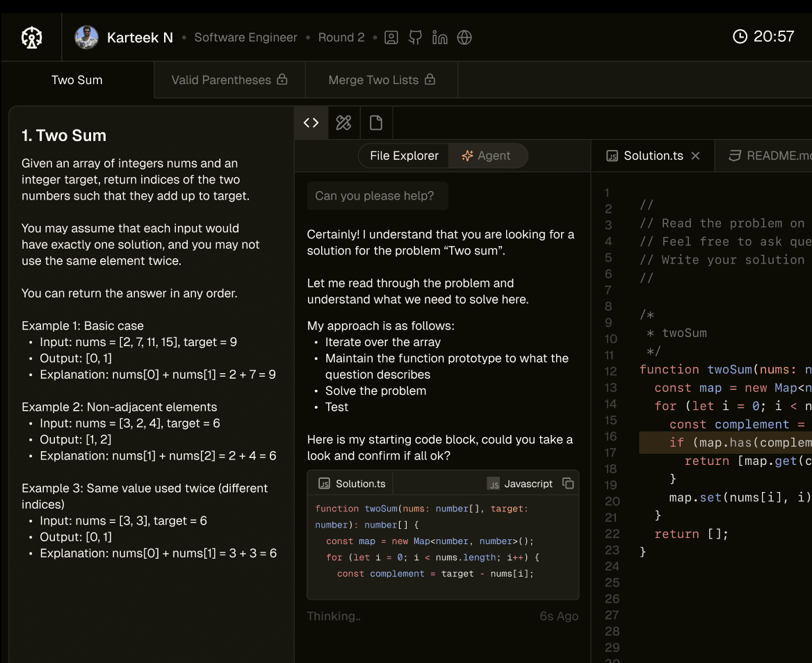The width and height of the screenshot is (812, 663).
Task: Click the 'Thinking..' status text
Action: coord(334,616)
